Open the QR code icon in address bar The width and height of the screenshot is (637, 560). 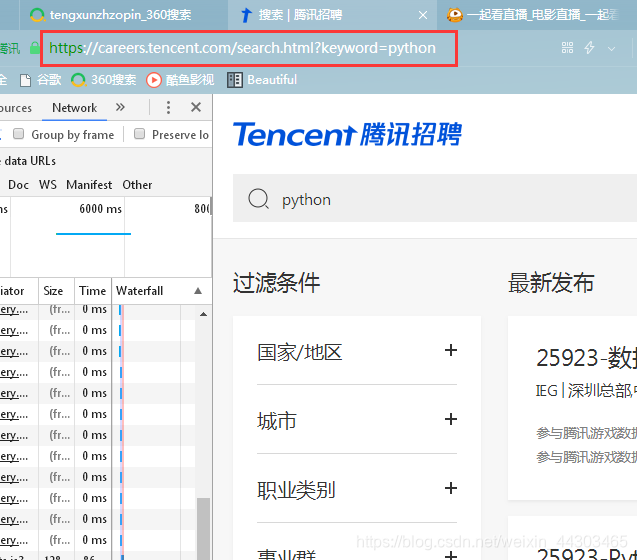click(x=567, y=48)
